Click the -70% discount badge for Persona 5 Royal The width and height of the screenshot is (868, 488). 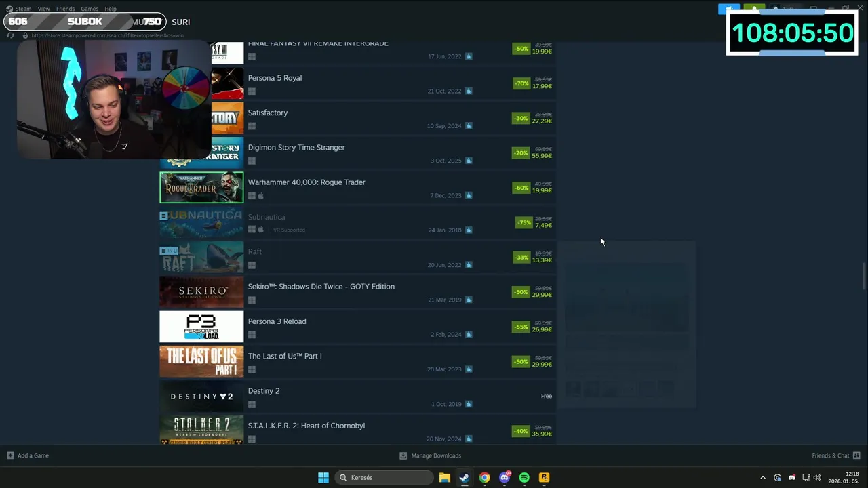(x=521, y=83)
